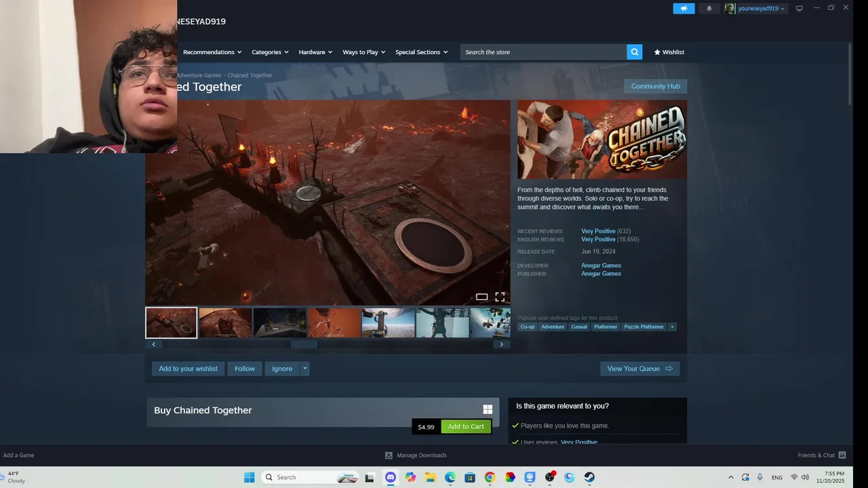Open the Windows Start menu

pos(249,477)
